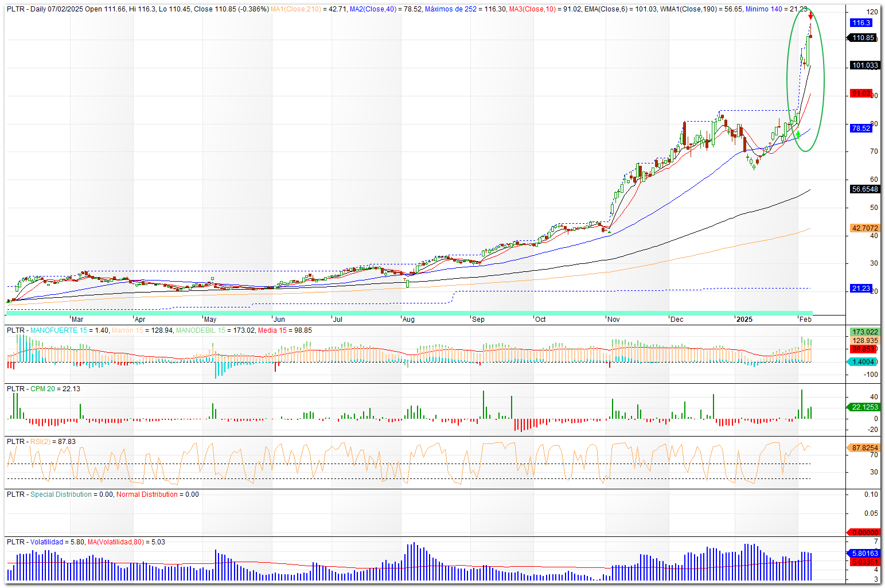This screenshot has width=885, height=588.
Task: Click the blue 5.80163 volatility value tag
Action: click(x=864, y=554)
